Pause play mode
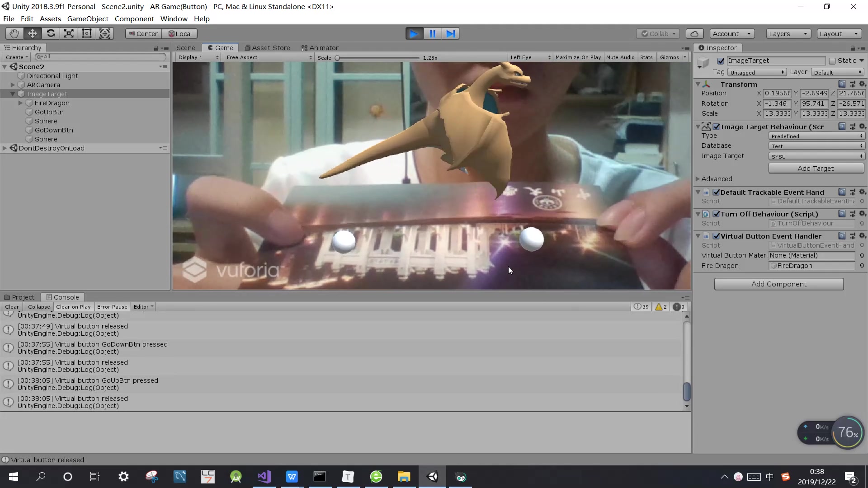The height and width of the screenshot is (488, 868). click(x=432, y=33)
